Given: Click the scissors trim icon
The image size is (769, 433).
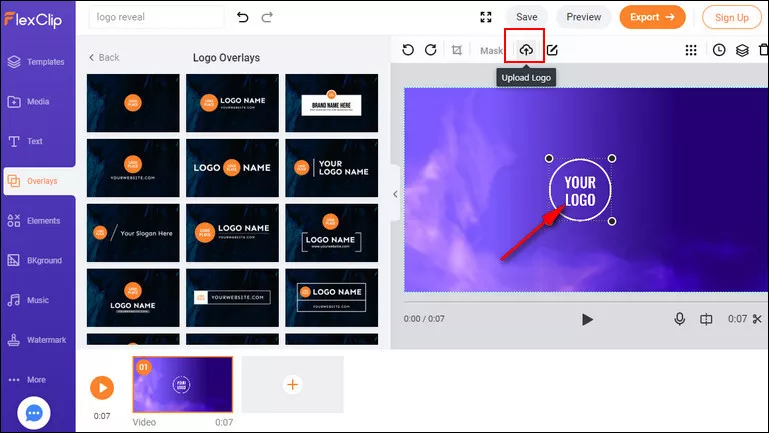Looking at the screenshot, I should click(757, 319).
